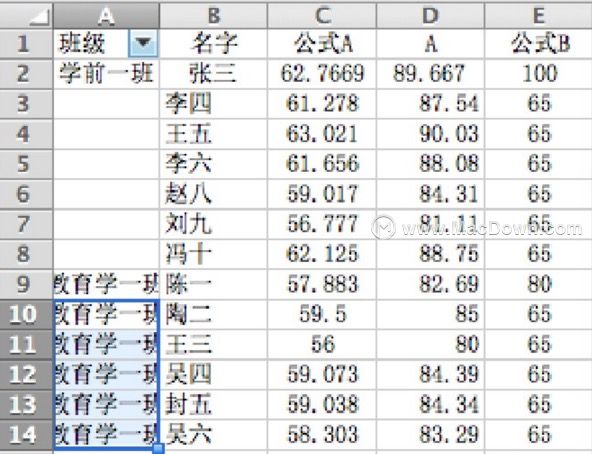Click the 公式B header cell
592x454 pixels.
pyautogui.click(x=538, y=43)
